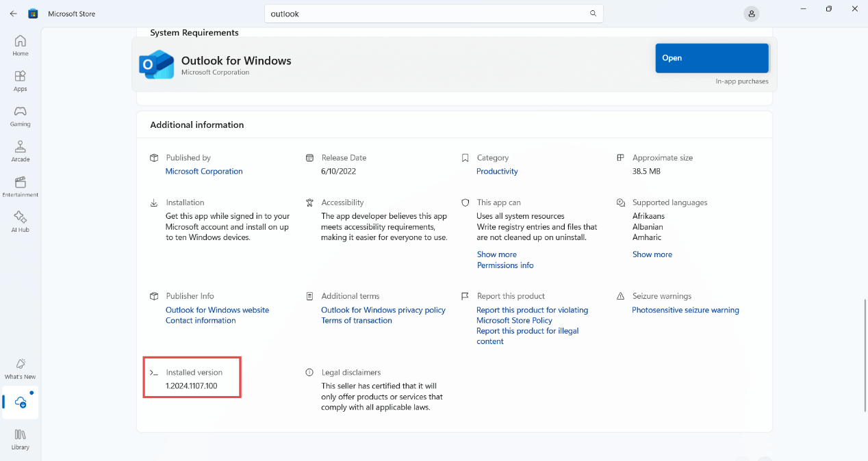868x461 pixels.
Task: Open the Home sidebar icon
Action: click(x=21, y=45)
